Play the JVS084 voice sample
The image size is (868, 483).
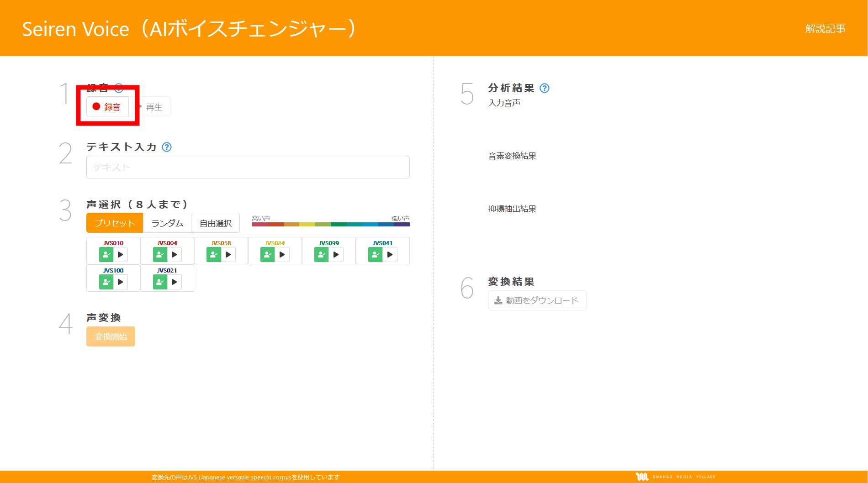tap(282, 255)
